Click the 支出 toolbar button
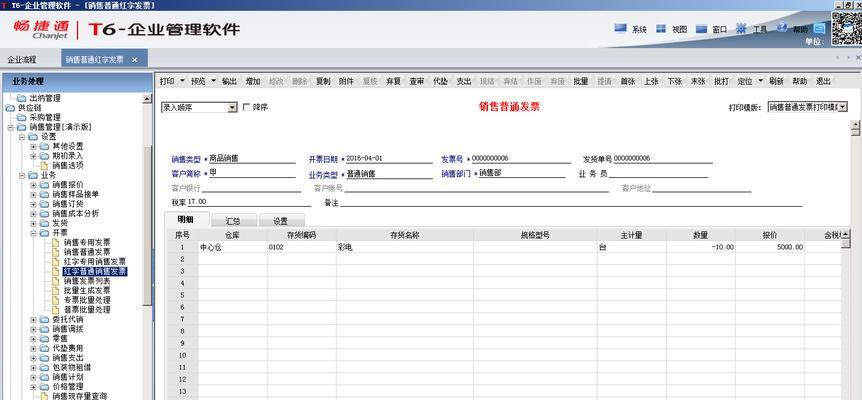Viewport: 862px width, 400px height. [x=464, y=81]
